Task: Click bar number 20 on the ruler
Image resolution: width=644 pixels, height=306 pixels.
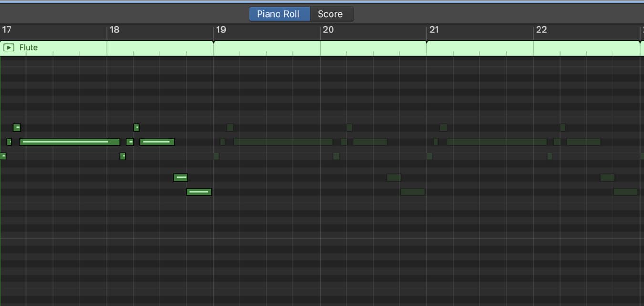Action: [328, 30]
